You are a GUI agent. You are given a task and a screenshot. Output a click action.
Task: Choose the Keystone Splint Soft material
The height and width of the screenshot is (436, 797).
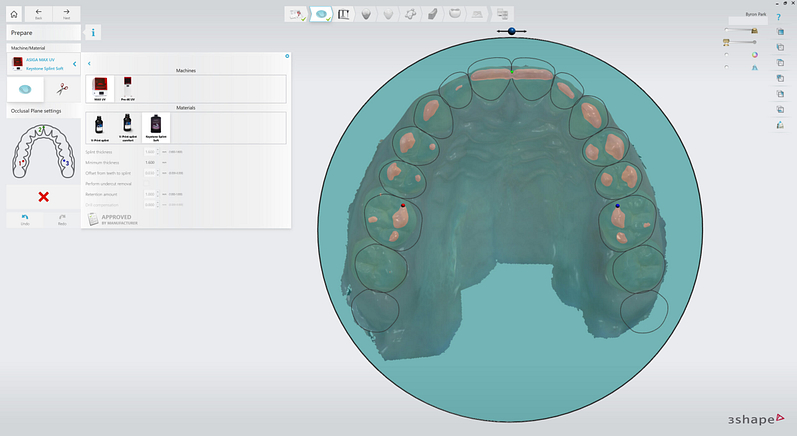[157, 127]
